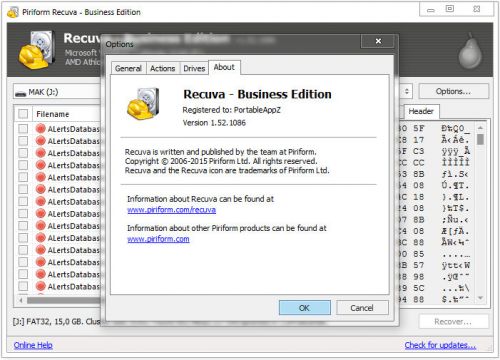Click the file list scroll left arrow
Image resolution: width=500 pixels, height=360 pixels.
(21, 300)
